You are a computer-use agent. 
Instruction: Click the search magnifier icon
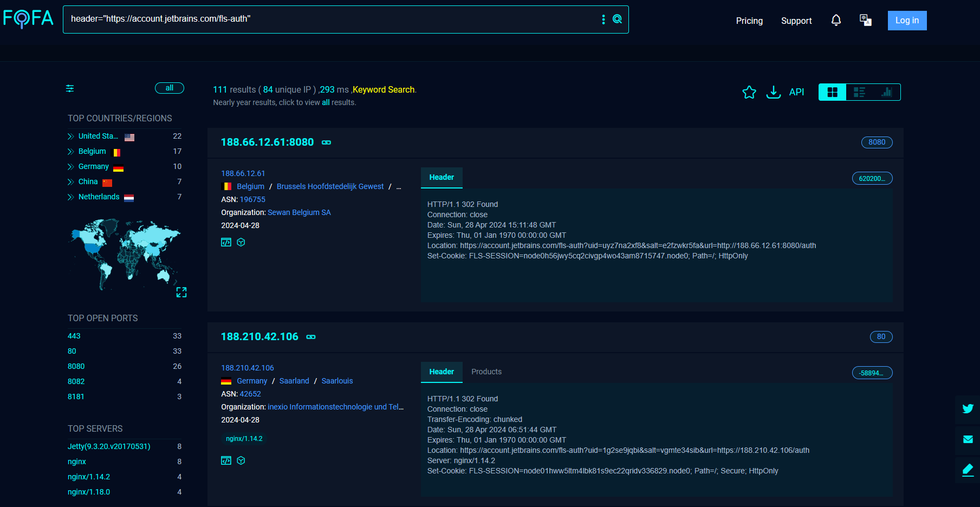pyautogui.click(x=617, y=19)
